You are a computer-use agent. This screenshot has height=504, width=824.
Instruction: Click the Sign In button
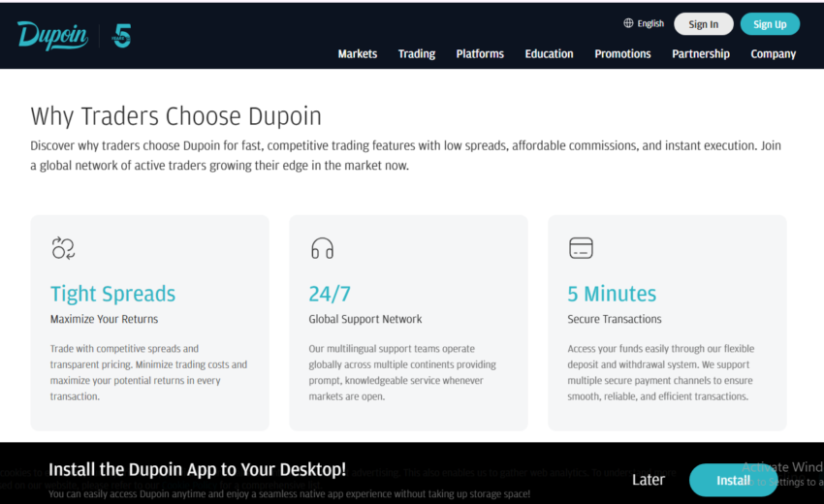(x=704, y=24)
